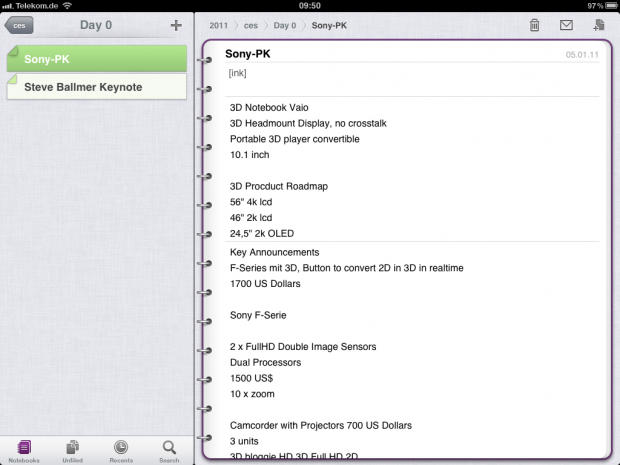Image resolution: width=620 pixels, height=465 pixels.
Task: Open the Steve Ballmer Keynote page
Action: point(97,87)
